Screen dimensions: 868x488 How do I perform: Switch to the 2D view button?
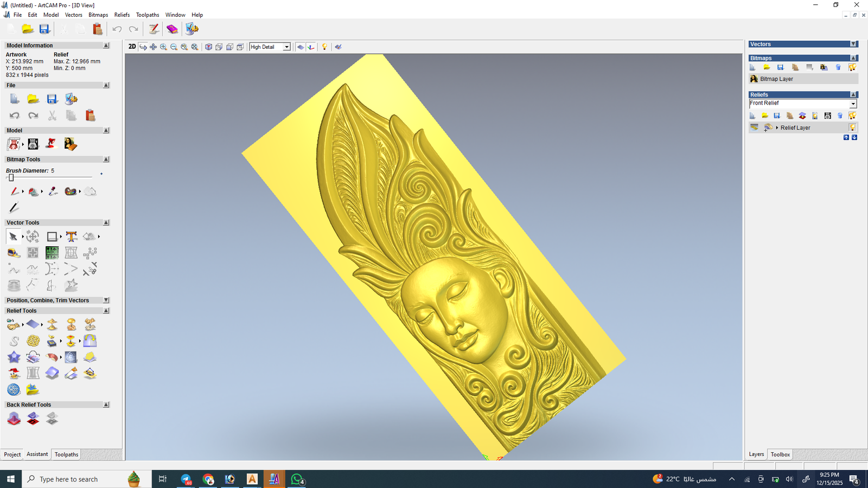click(x=132, y=47)
